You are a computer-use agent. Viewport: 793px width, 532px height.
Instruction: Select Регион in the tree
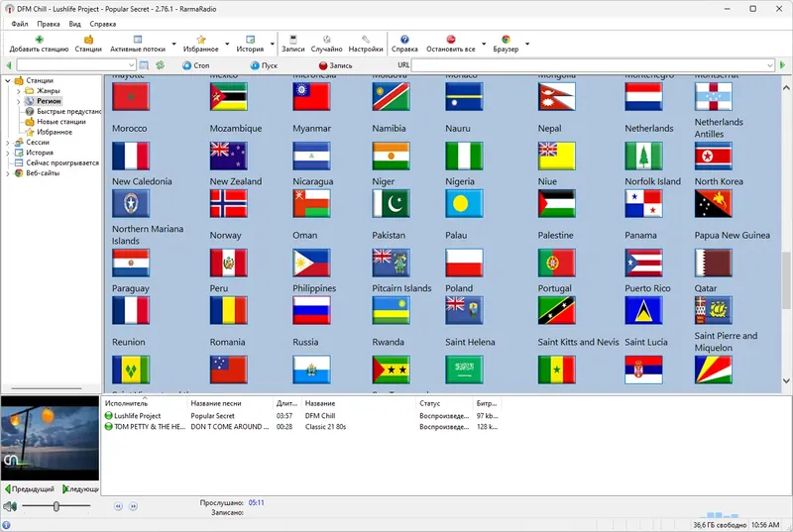pos(49,101)
